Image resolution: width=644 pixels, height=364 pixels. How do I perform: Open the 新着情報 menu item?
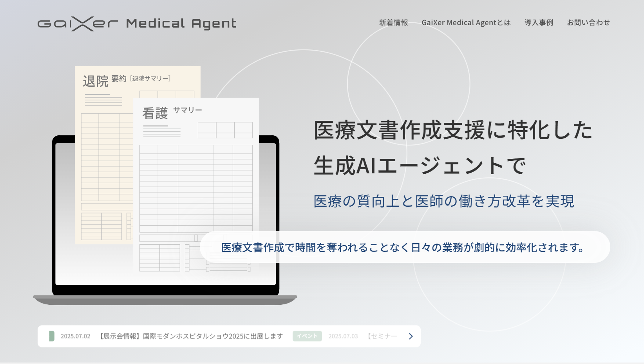tap(393, 23)
